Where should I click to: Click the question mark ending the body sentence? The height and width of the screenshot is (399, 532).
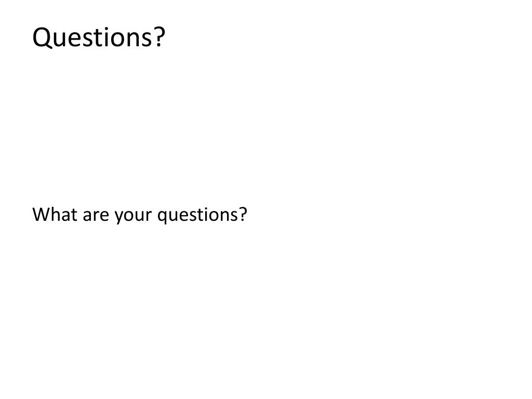click(x=243, y=215)
